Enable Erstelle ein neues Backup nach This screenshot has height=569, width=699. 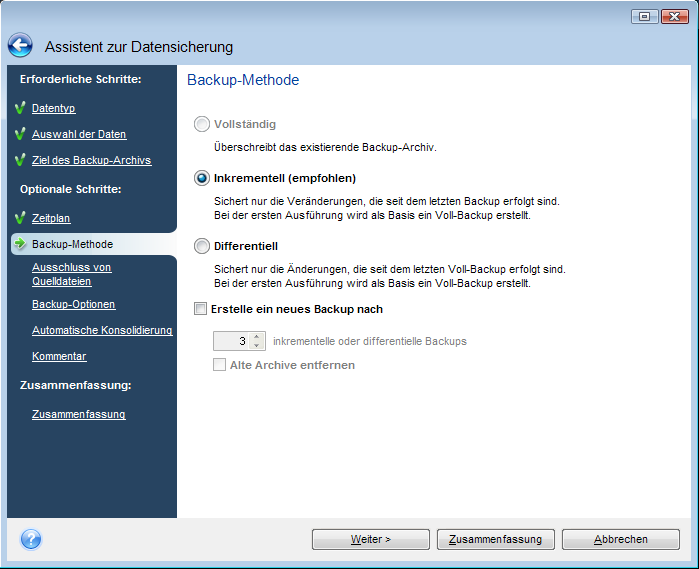pyautogui.click(x=201, y=309)
